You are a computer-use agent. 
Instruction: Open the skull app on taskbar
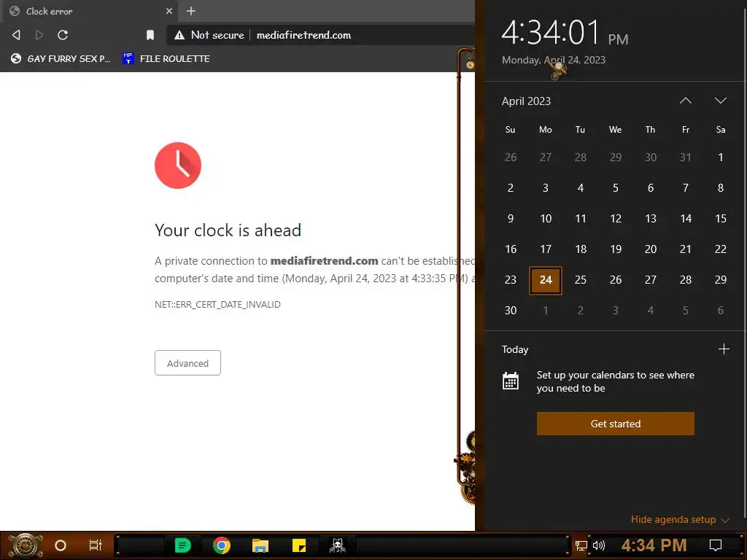(337, 545)
